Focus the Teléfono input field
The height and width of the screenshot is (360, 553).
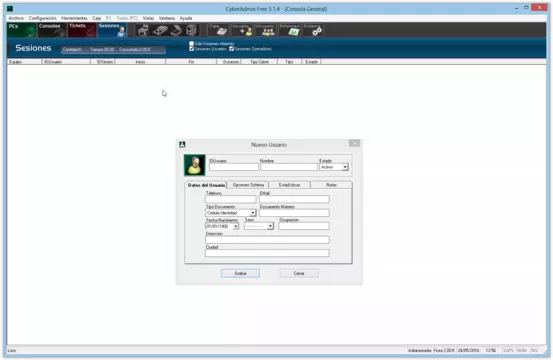[x=231, y=200]
